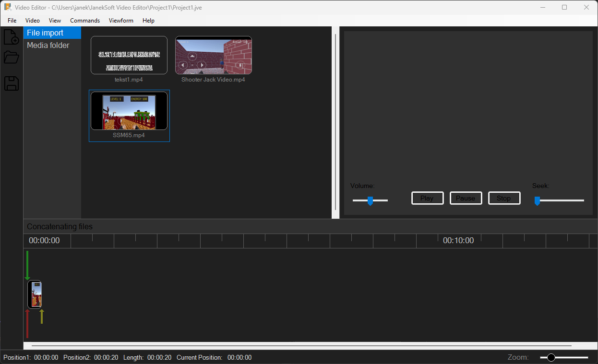Click the Video Editor app icon in title bar

(x=8, y=7)
